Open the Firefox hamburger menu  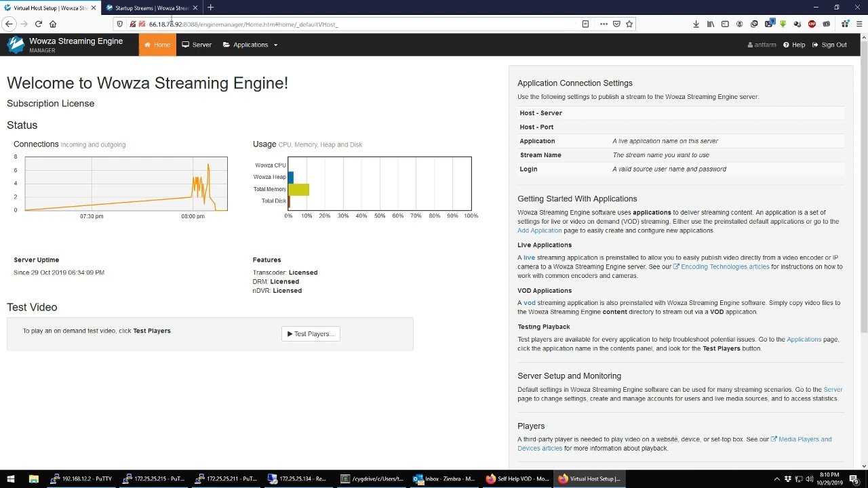click(x=859, y=24)
